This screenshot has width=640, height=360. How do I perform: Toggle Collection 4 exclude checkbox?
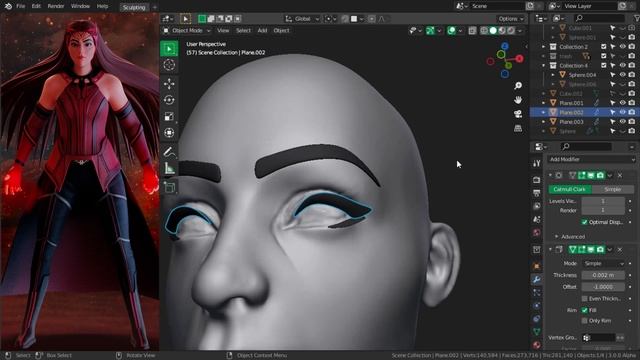[604, 65]
